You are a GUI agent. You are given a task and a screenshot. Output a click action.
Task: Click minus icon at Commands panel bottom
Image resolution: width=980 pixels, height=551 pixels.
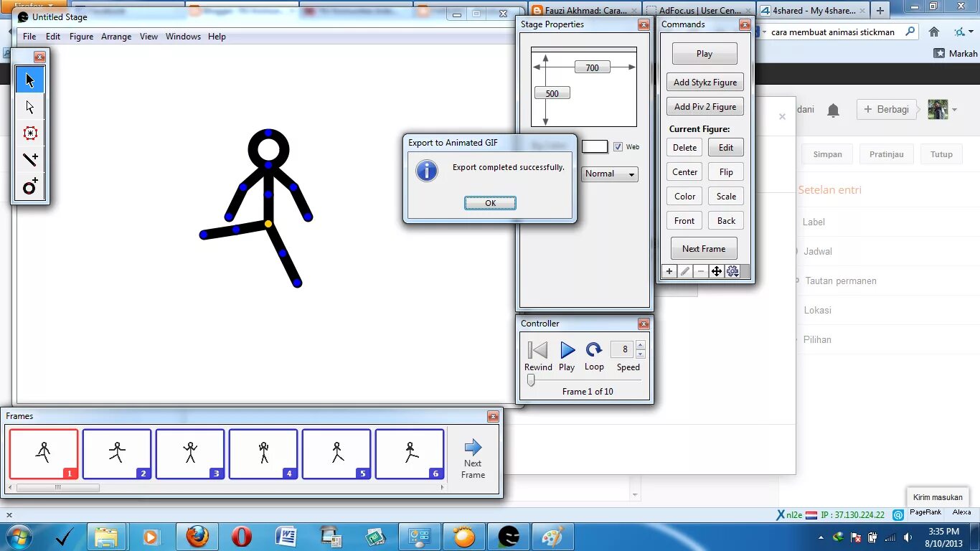point(701,271)
